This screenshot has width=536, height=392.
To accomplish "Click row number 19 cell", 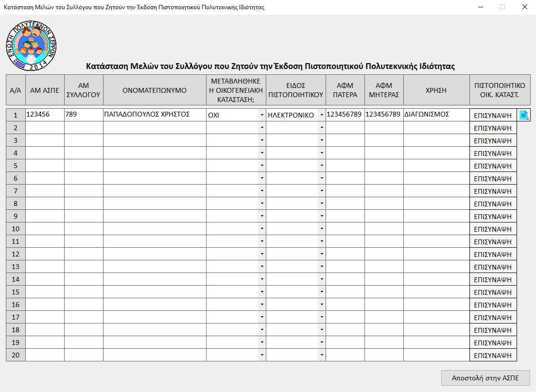I will pyautogui.click(x=16, y=343).
